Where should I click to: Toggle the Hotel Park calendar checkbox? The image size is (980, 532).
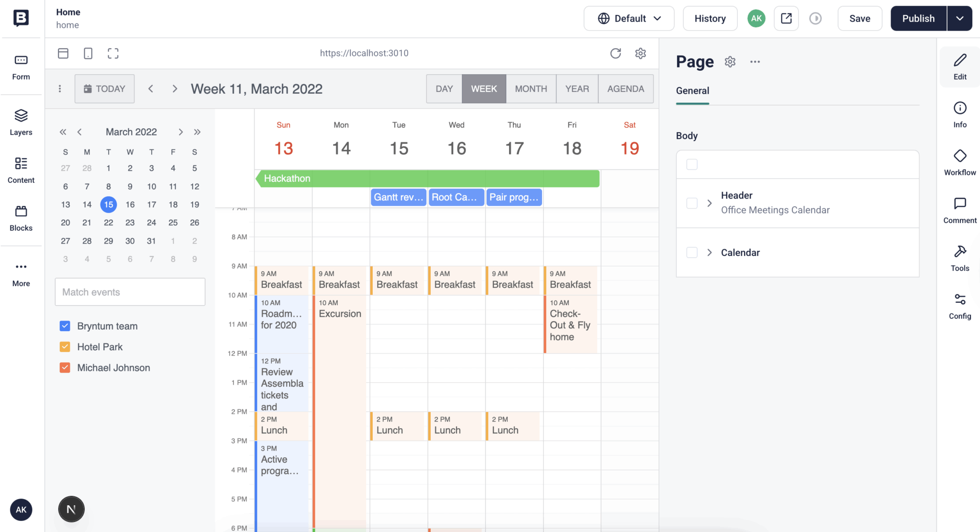[65, 347]
